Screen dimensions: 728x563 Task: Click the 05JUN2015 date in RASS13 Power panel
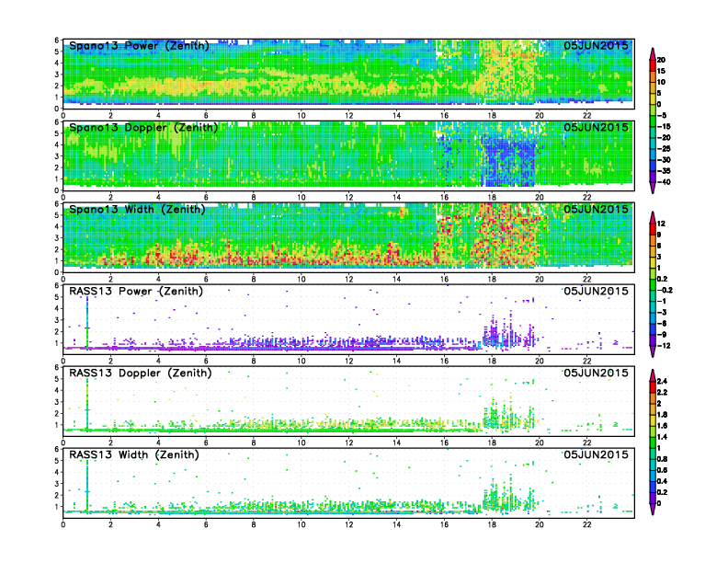point(597,291)
